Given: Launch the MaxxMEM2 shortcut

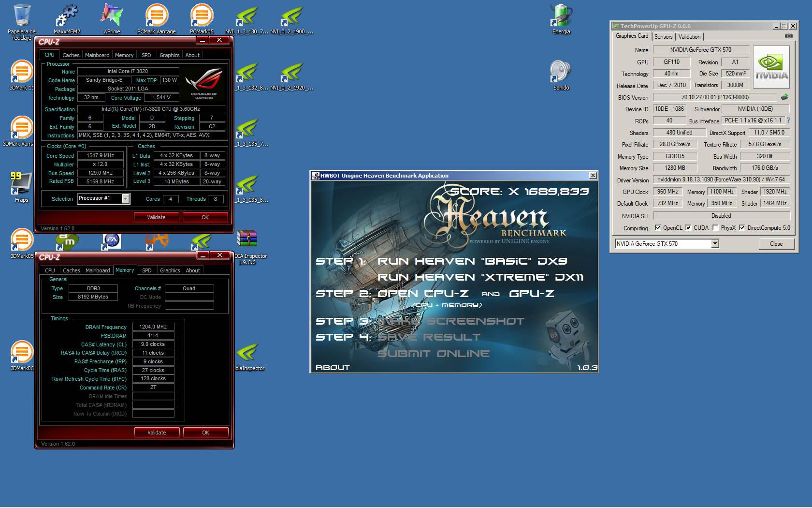Looking at the screenshot, I should (67, 19).
